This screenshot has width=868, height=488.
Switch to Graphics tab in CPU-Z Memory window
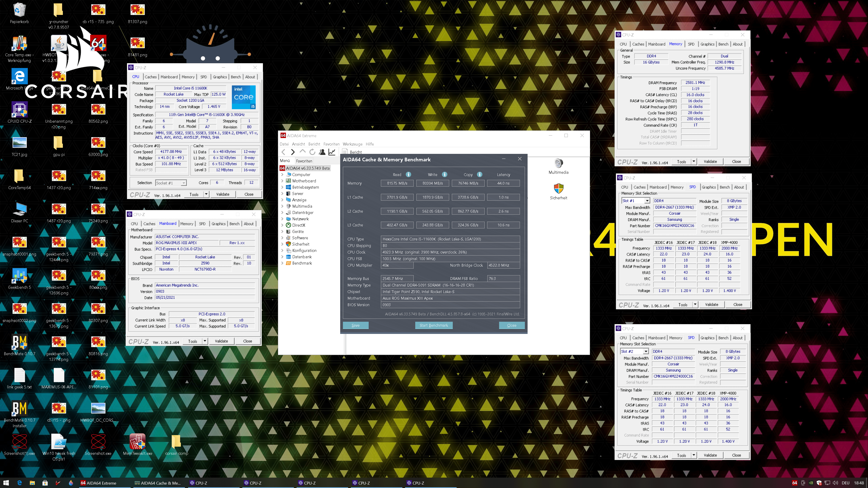[x=707, y=44]
